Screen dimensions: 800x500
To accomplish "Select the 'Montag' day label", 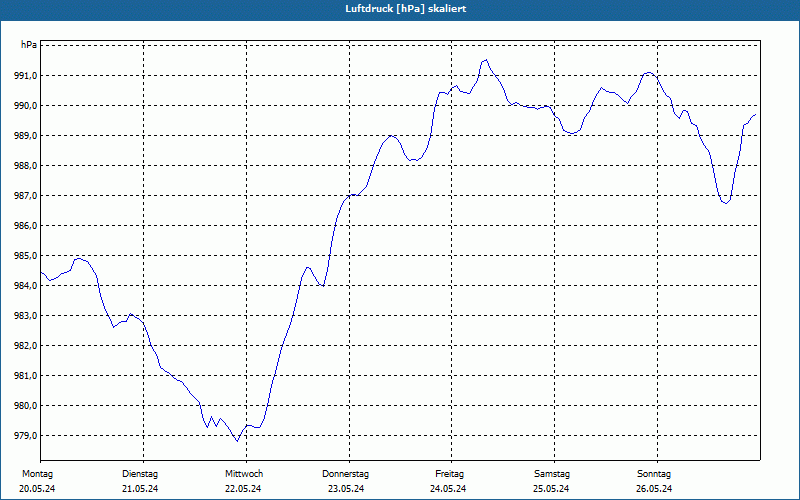I will 37,474.
